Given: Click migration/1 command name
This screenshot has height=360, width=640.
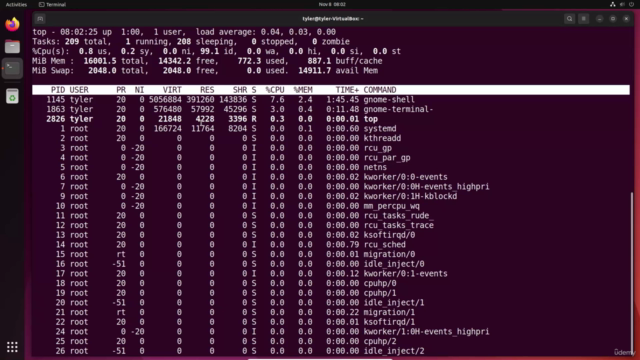Looking at the screenshot, I should [x=389, y=312].
